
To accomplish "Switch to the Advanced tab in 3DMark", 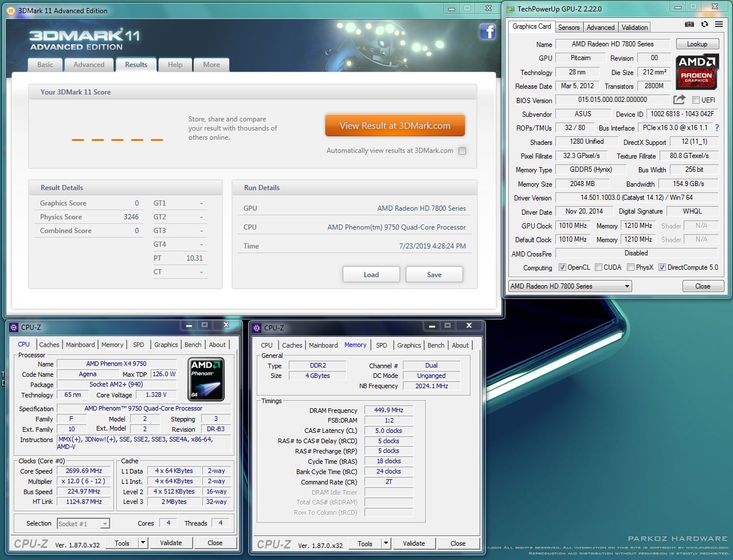I will pos(89,65).
